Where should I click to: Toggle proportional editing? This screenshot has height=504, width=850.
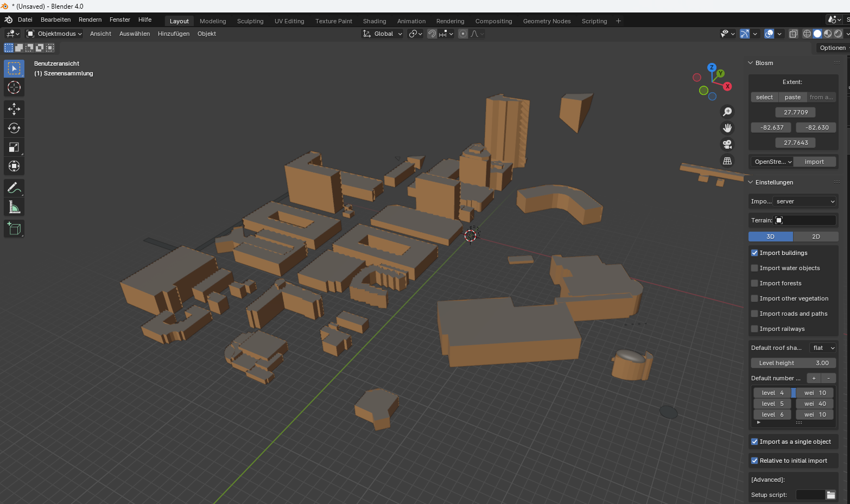[x=463, y=34]
